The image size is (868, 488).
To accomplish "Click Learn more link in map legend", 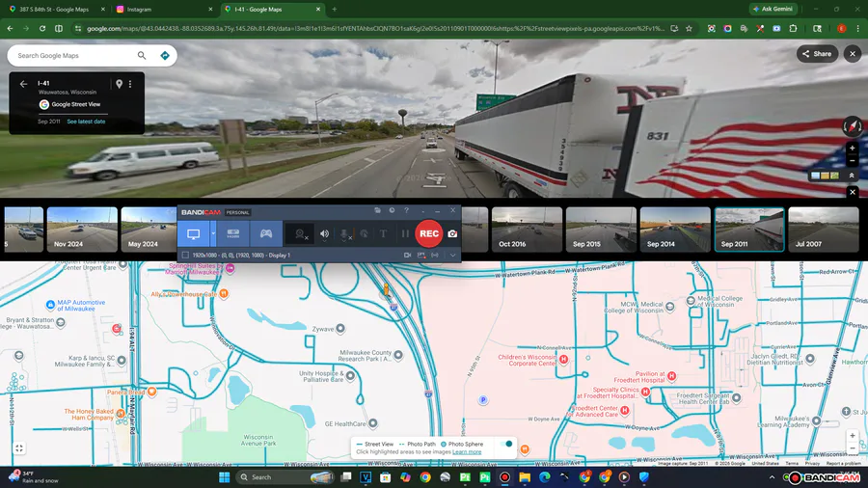I will pyautogui.click(x=467, y=452).
